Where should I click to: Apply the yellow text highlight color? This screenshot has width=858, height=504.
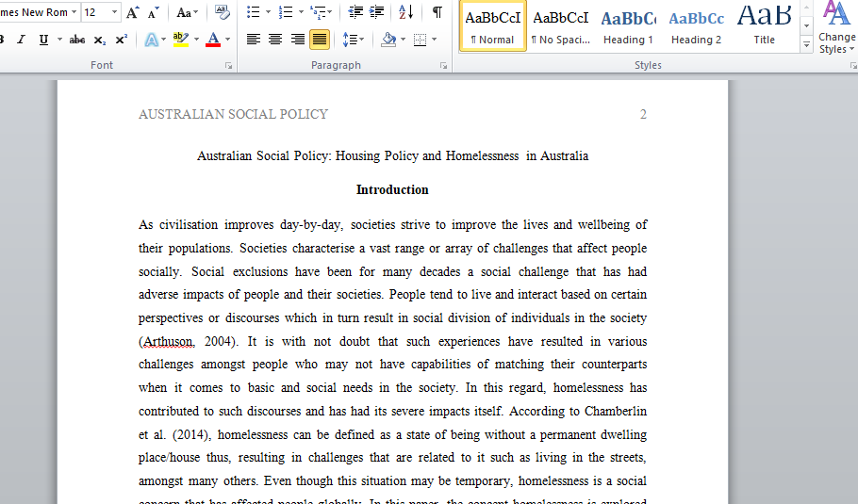pyautogui.click(x=180, y=40)
